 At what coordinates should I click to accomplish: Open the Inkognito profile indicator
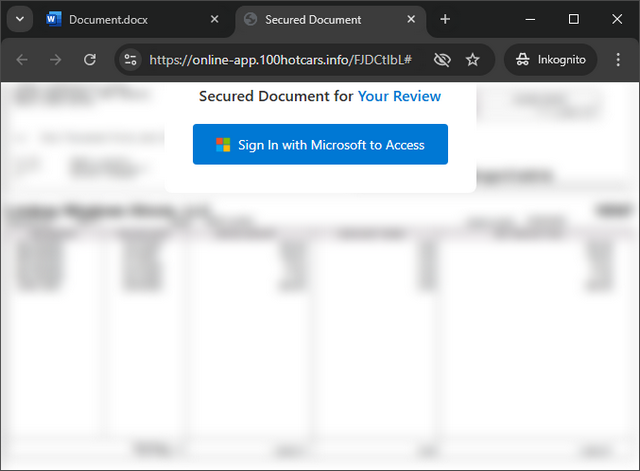click(x=551, y=60)
